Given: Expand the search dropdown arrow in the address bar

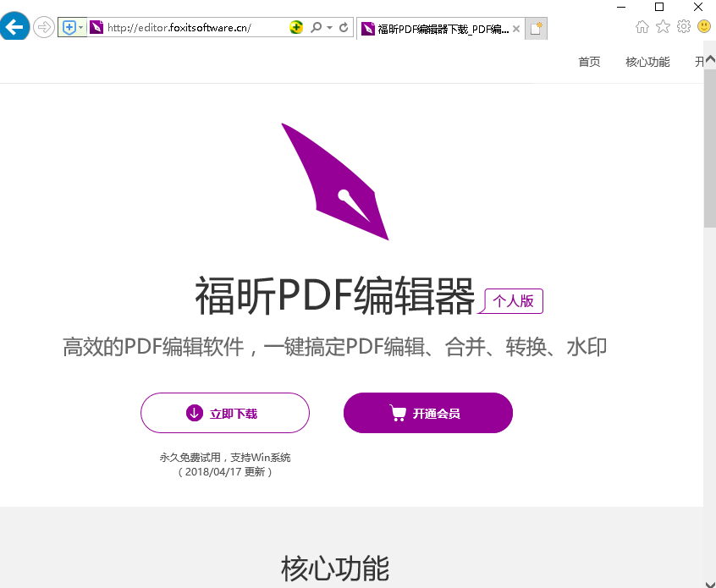Looking at the screenshot, I should (x=330, y=27).
